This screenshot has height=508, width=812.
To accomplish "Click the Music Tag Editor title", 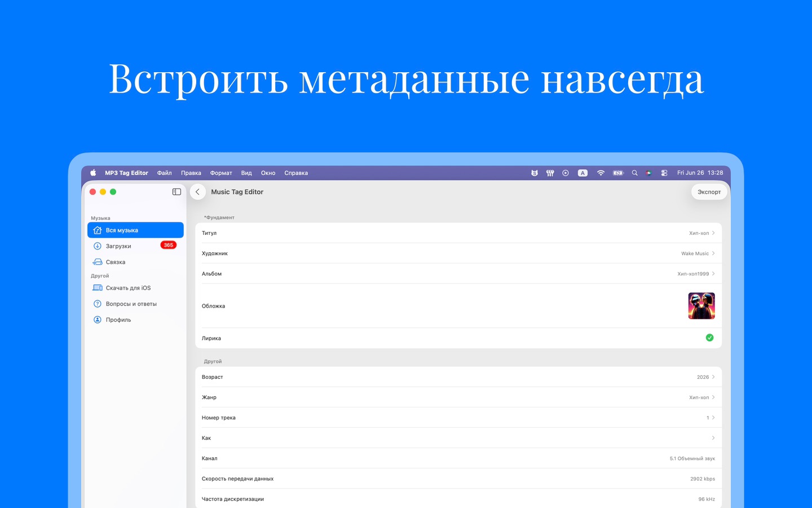I will coord(237,192).
